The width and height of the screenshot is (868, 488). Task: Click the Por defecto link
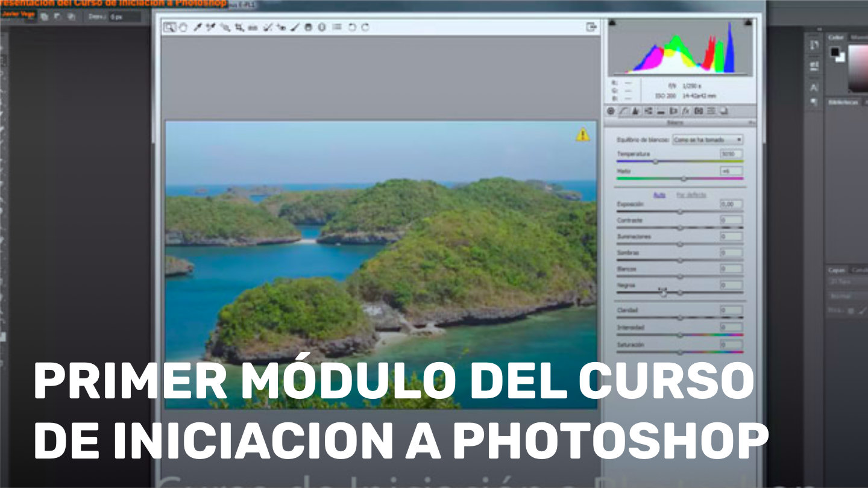[691, 195]
